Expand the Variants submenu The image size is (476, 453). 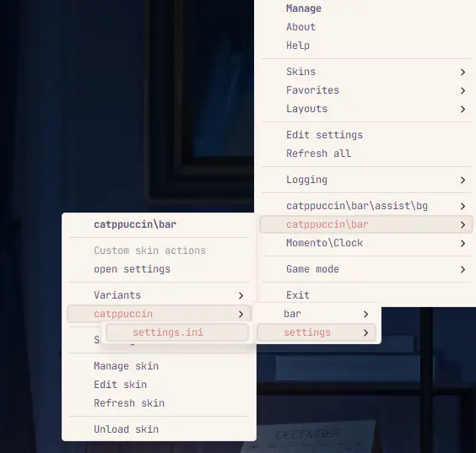(x=159, y=295)
